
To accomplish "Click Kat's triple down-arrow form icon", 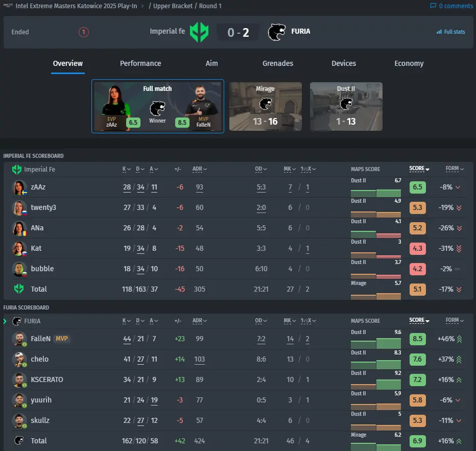I will (459, 249).
